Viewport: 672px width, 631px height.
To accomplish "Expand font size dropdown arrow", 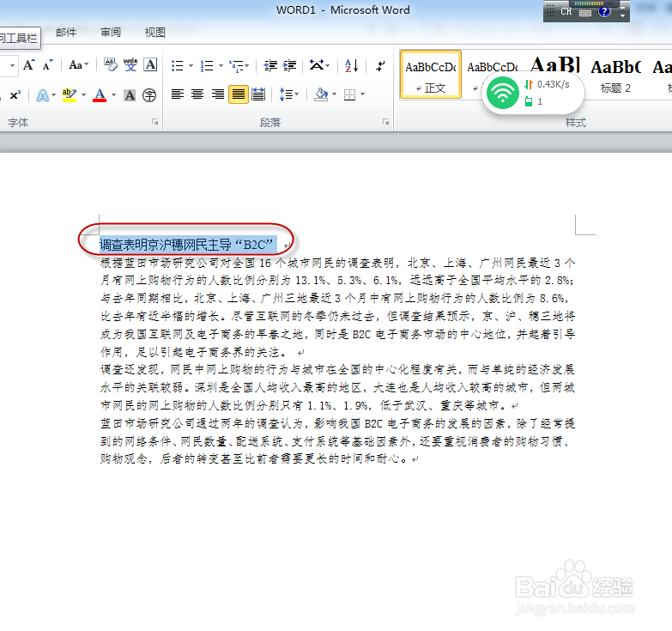I will pyautogui.click(x=12, y=65).
